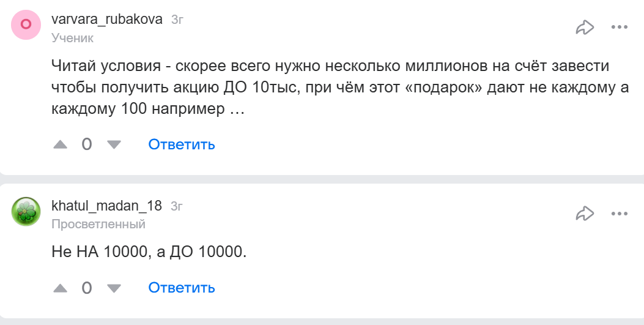Viewport: 644px width, 325px height.
Task: Click the comment text 'Не НА 10000, а ДО 10000.'
Action: point(149,252)
